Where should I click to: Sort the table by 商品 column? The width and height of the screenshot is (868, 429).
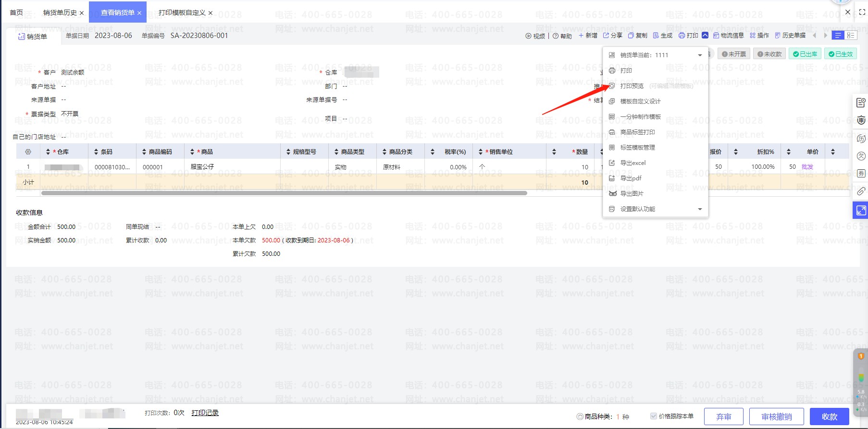[x=192, y=152]
